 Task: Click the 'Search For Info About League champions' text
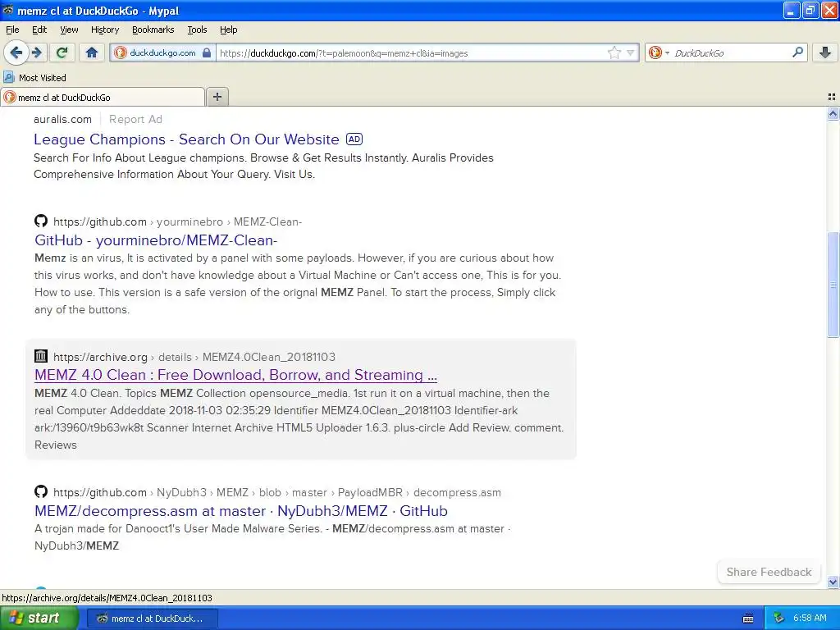tap(263, 166)
